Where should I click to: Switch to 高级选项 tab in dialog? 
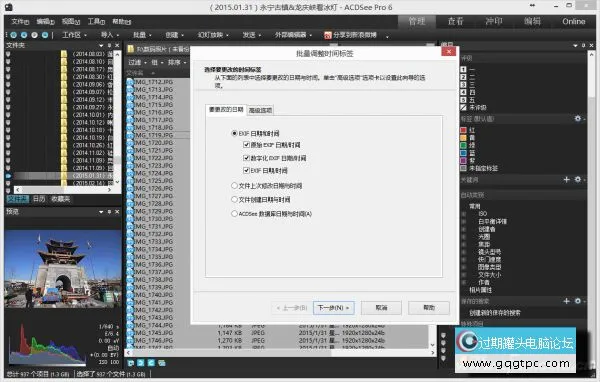(260, 110)
